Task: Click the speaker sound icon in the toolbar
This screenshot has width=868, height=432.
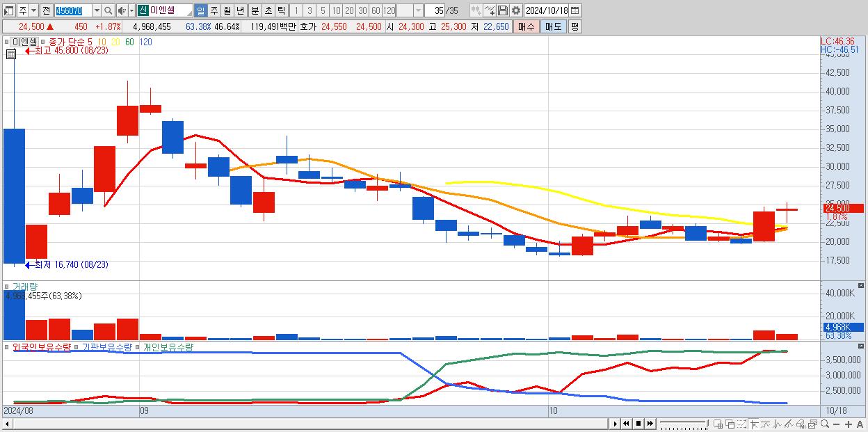Action: tap(122, 10)
